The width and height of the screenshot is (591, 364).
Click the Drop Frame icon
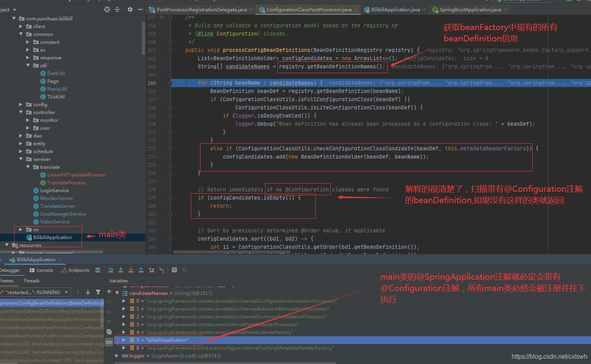click(151, 270)
